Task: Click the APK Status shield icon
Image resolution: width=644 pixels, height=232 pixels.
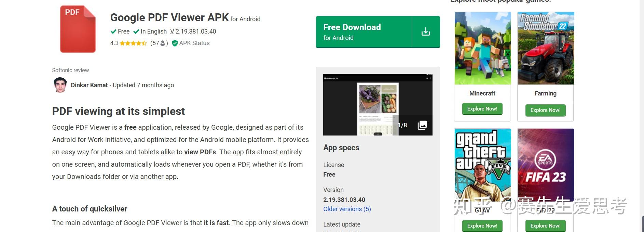Action: click(175, 43)
